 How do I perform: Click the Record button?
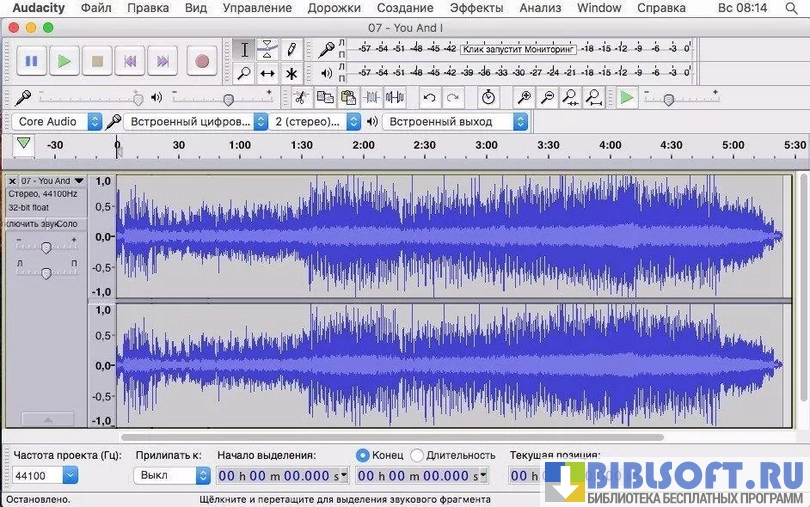pyautogui.click(x=202, y=61)
